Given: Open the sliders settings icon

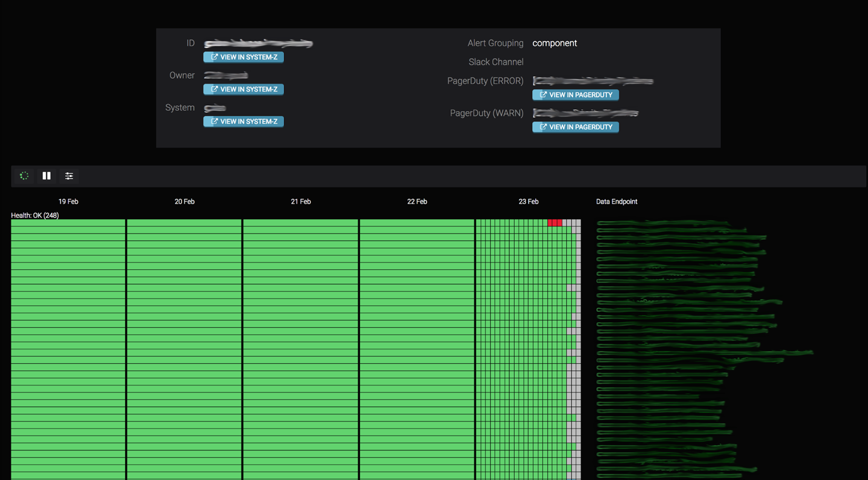Looking at the screenshot, I should (x=69, y=176).
